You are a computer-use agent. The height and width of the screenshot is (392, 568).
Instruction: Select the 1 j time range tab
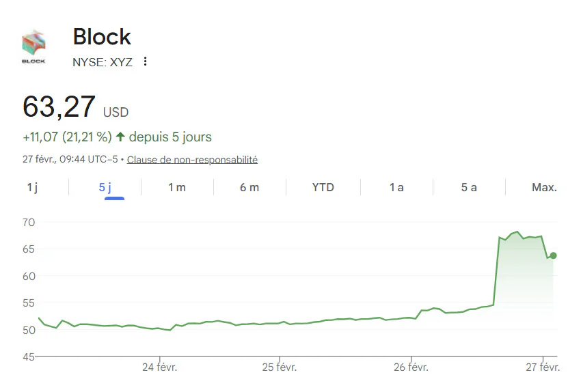32,187
